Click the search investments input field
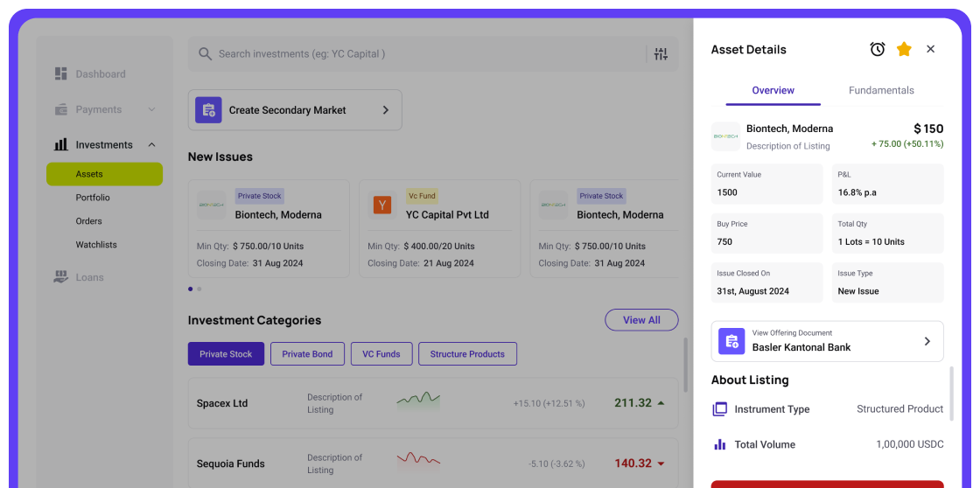The height and width of the screenshot is (488, 980). (431, 53)
